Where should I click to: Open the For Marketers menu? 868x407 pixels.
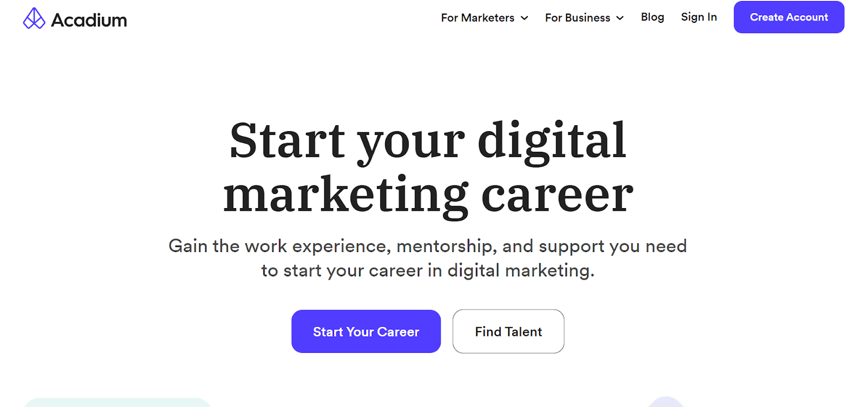tap(477, 18)
